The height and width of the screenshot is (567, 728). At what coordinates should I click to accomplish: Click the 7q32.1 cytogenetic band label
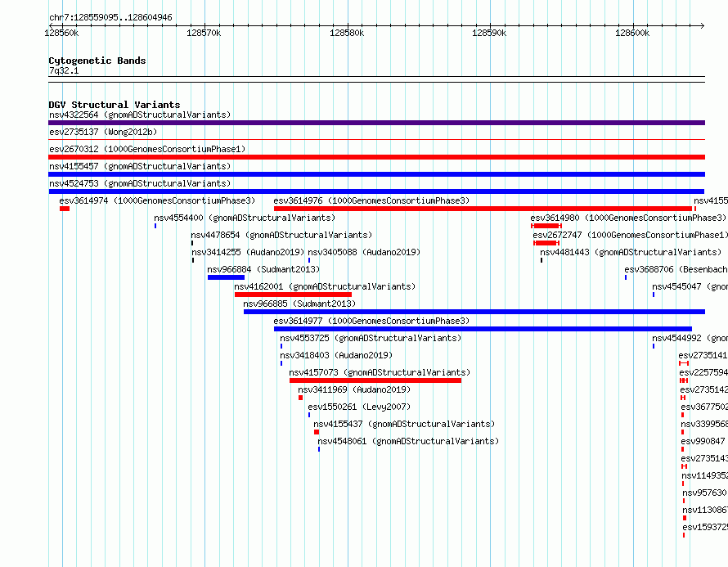64,70
